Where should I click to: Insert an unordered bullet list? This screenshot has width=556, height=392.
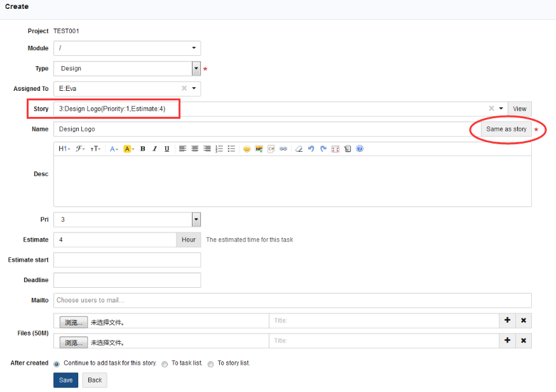pyautogui.click(x=231, y=149)
